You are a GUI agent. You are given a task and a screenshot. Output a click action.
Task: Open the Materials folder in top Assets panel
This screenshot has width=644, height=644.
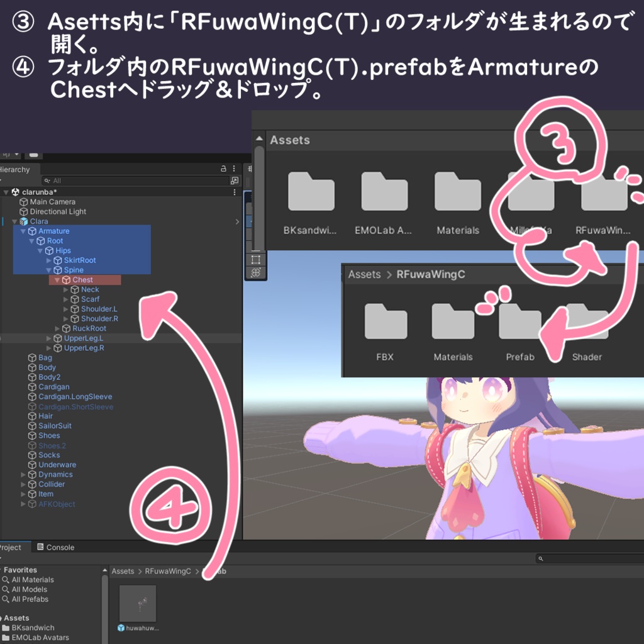point(458,192)
